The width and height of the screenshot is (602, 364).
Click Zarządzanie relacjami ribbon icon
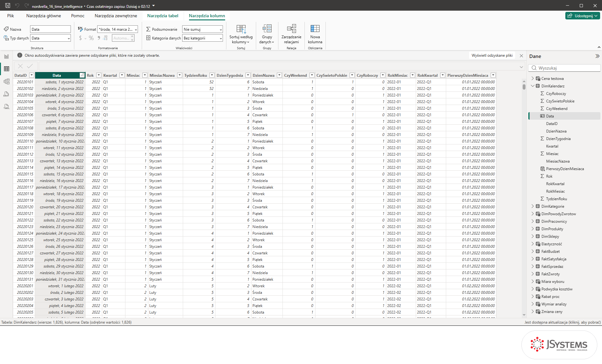pyautogui.click(x=291, y=29)
